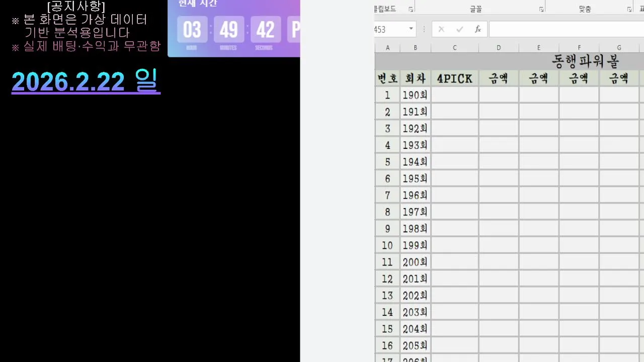644x362 pixels.
Task: Click the formula bar enter checkmark icon
Action: coord(459,29)
